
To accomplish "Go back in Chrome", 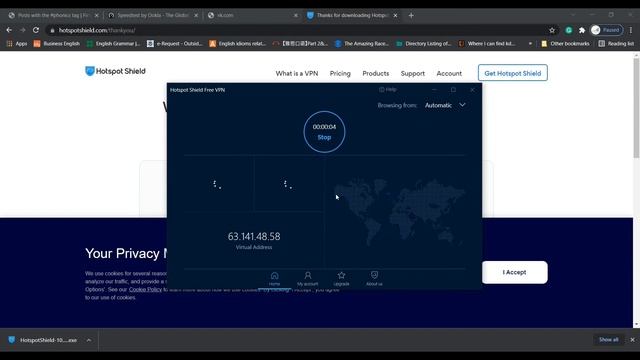I will (9, 30).
